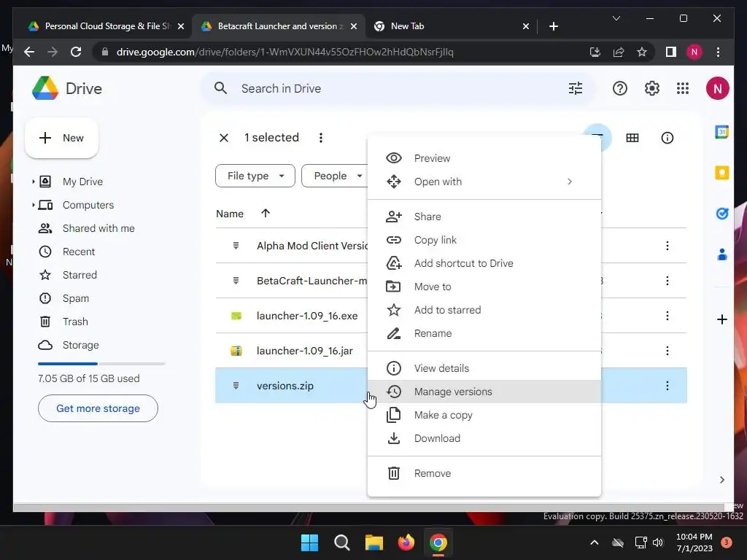747x560 pixels.
Task: Get add-ons with the plus icon
Action: 721,319
